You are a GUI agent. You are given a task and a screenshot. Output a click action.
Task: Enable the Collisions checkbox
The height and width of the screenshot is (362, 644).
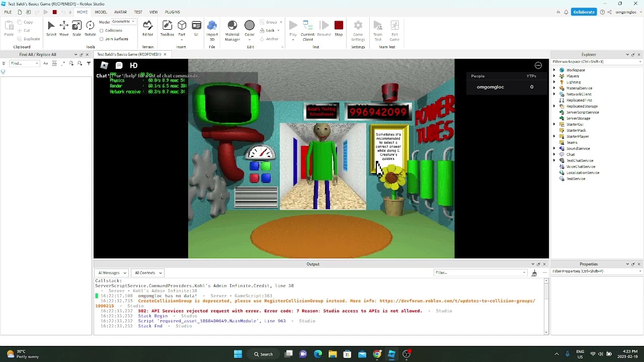coord(102,31)
